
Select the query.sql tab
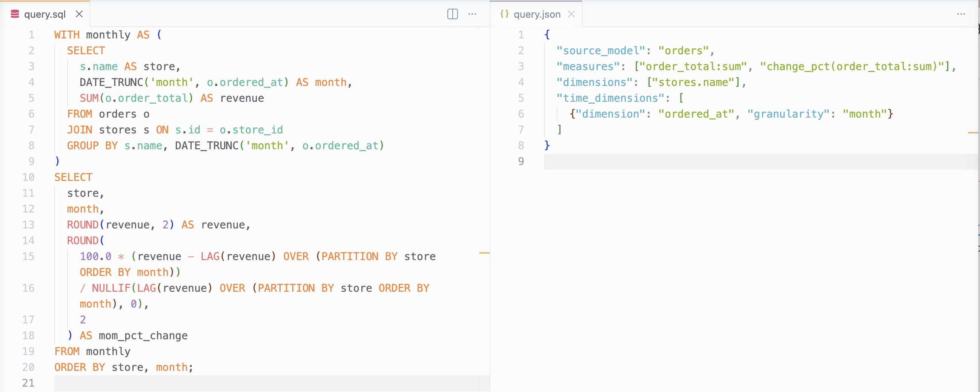[x=45, y=14]
